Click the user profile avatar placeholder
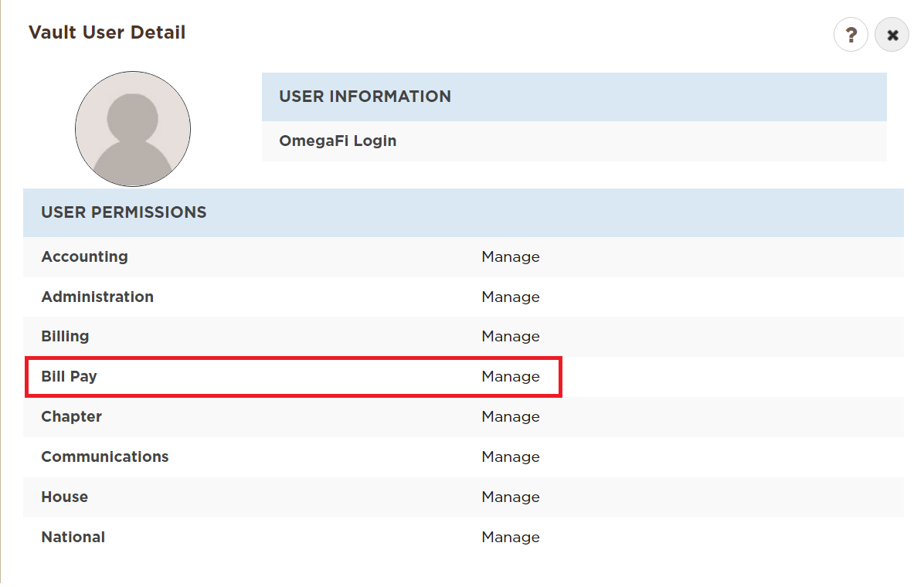Screen dimensions: 924x587 (133, 129)
